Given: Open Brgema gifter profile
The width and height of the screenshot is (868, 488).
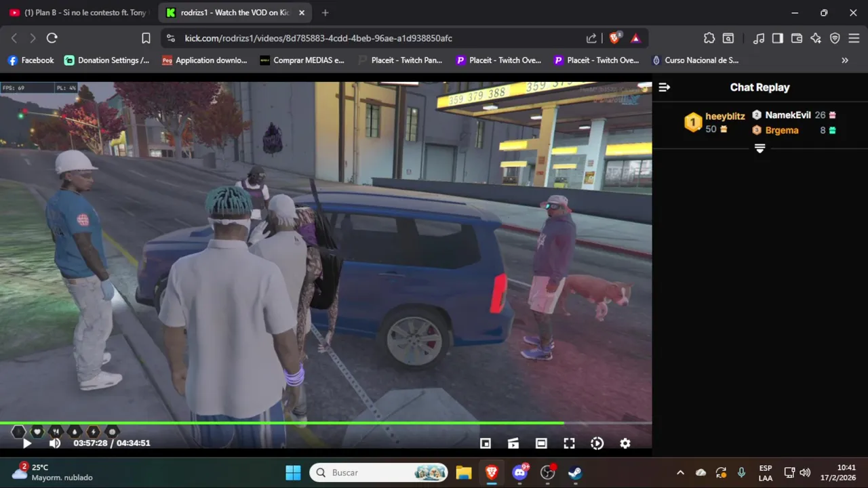Looking at the screenshot, I should coord(782,130).
